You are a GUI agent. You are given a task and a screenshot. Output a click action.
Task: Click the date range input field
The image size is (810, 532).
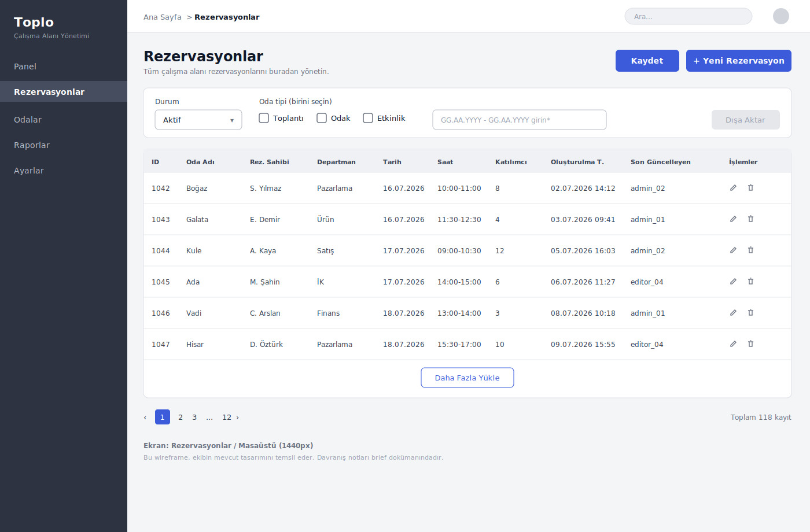click(x=520, y=120)
